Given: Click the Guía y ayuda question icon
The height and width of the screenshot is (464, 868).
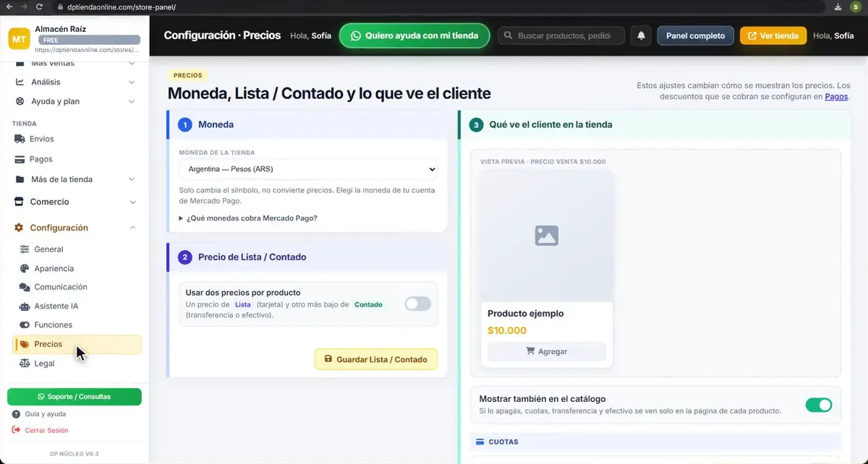Looking at the screenshot, I should click(17, 414).
